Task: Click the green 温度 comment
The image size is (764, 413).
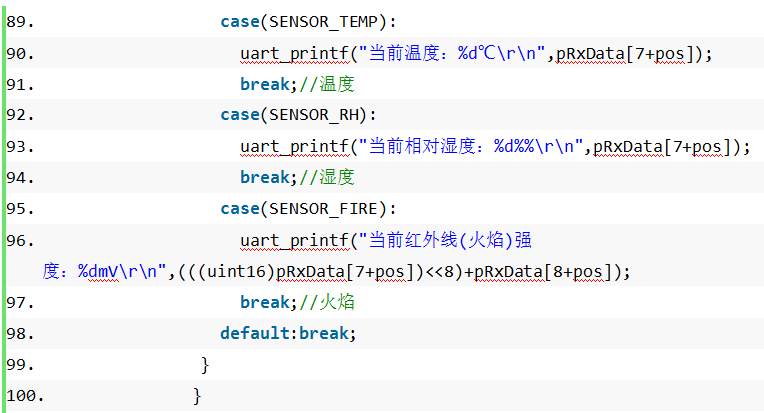Action: tap(337, 84)
